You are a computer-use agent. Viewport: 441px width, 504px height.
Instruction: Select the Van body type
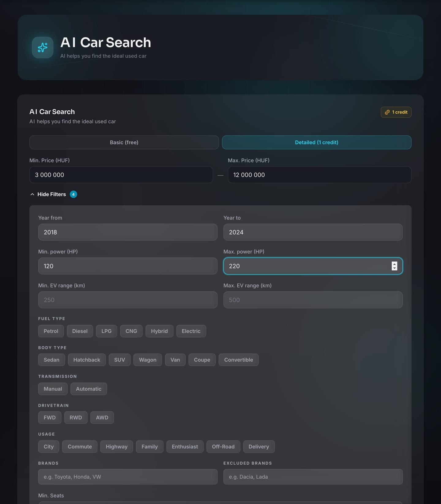click(175, 360)
